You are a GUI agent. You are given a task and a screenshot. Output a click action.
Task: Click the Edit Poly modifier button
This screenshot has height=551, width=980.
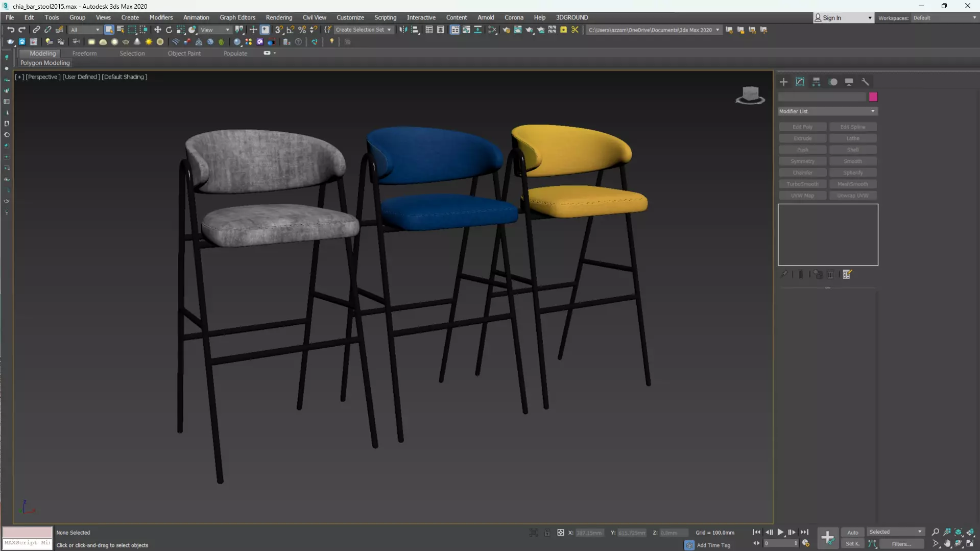(802, 127)
